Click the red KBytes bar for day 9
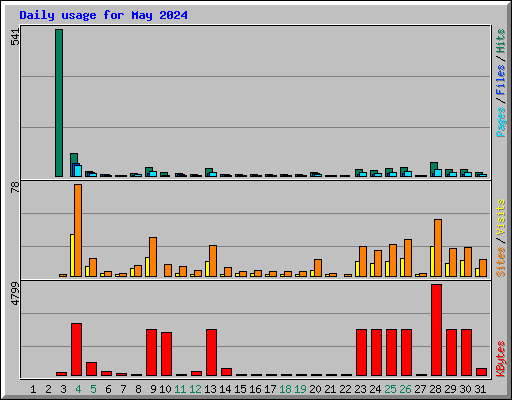Screen dimensions: 512x400 [x=151, y=352]
